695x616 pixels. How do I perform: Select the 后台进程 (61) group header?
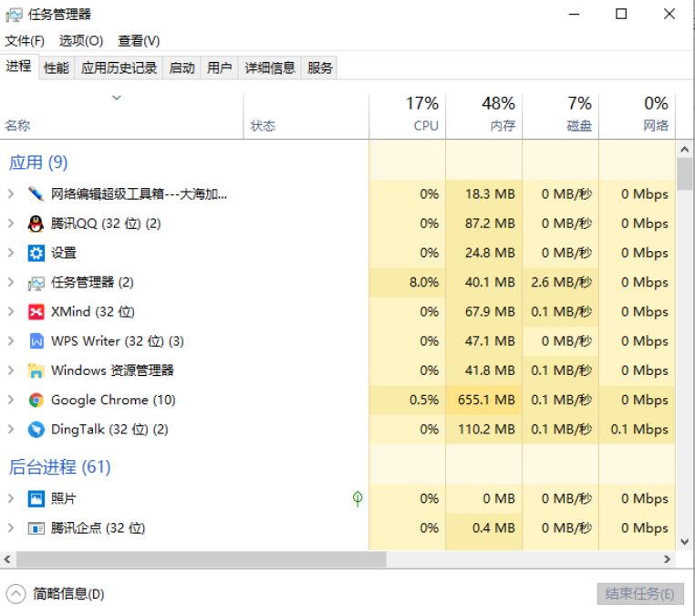tap(59, 467)
